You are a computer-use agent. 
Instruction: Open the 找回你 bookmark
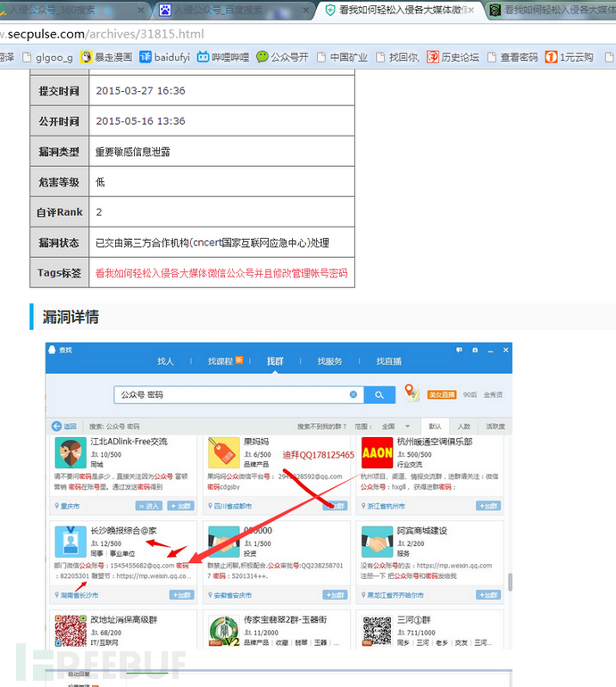point(398,57)
